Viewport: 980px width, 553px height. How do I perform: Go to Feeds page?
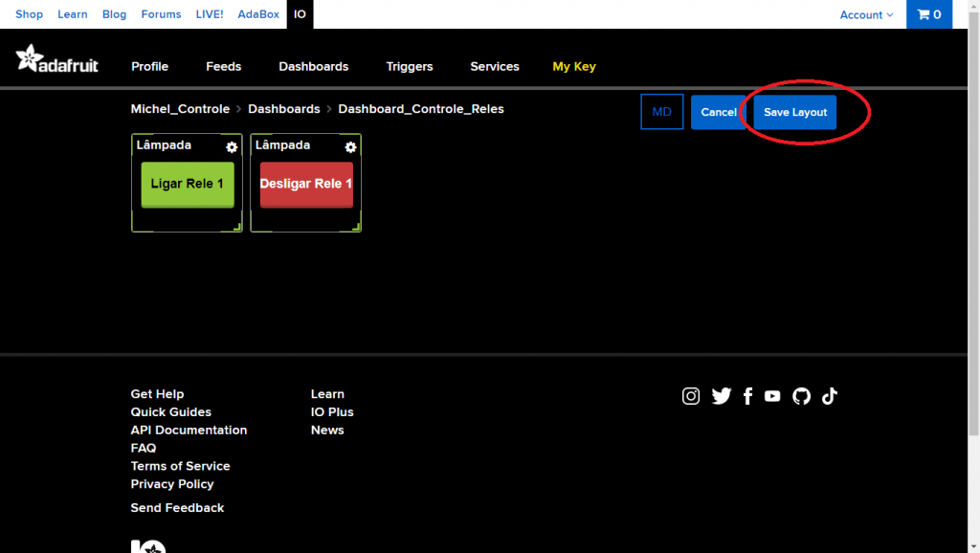(224, 66)
